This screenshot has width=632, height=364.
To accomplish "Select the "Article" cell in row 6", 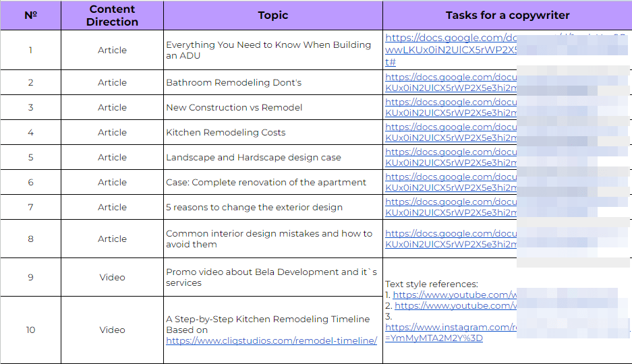I will click(x=113, y=183).
